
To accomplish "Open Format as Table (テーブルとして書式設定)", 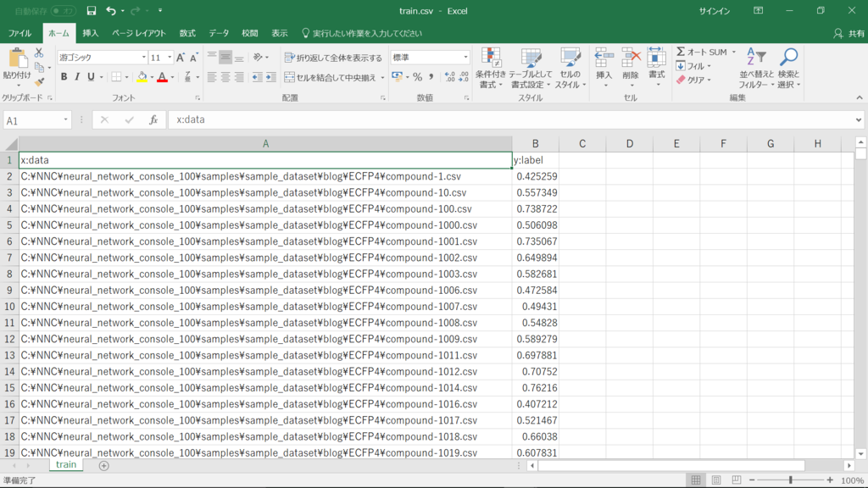I will click(530, 68).
